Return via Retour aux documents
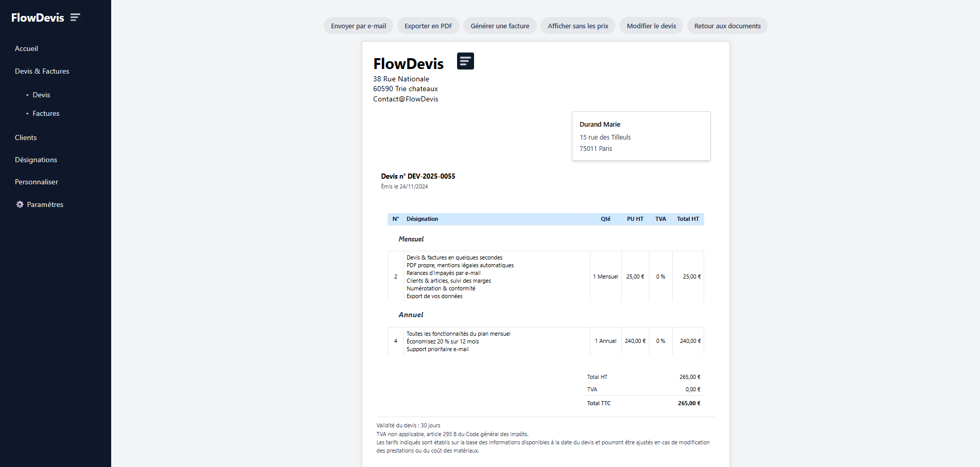Viewport: 980px width, 467px height. pos(727,26)
